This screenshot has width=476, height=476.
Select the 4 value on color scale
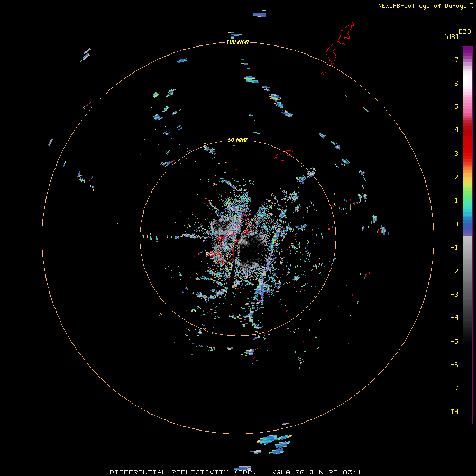coord(456,130)
